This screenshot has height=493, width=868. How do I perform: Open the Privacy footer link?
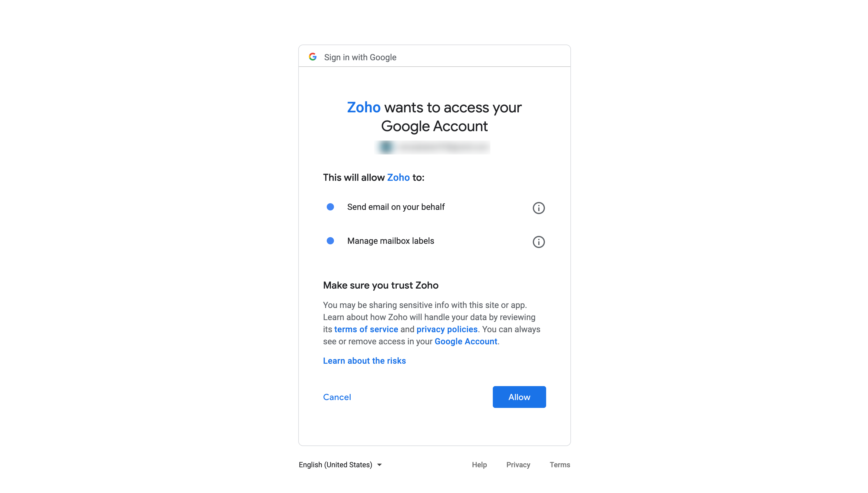click(x=518, y=465)
